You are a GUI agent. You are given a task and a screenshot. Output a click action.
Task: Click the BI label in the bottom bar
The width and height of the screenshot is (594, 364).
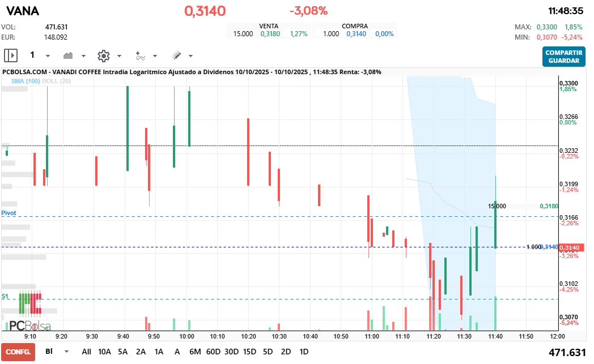49,351
